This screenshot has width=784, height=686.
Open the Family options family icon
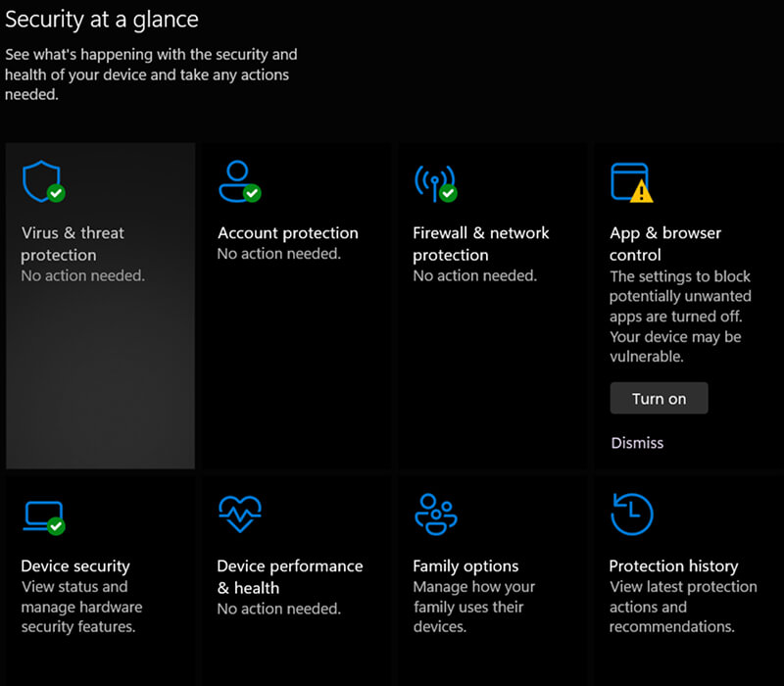tap(436, 514)
